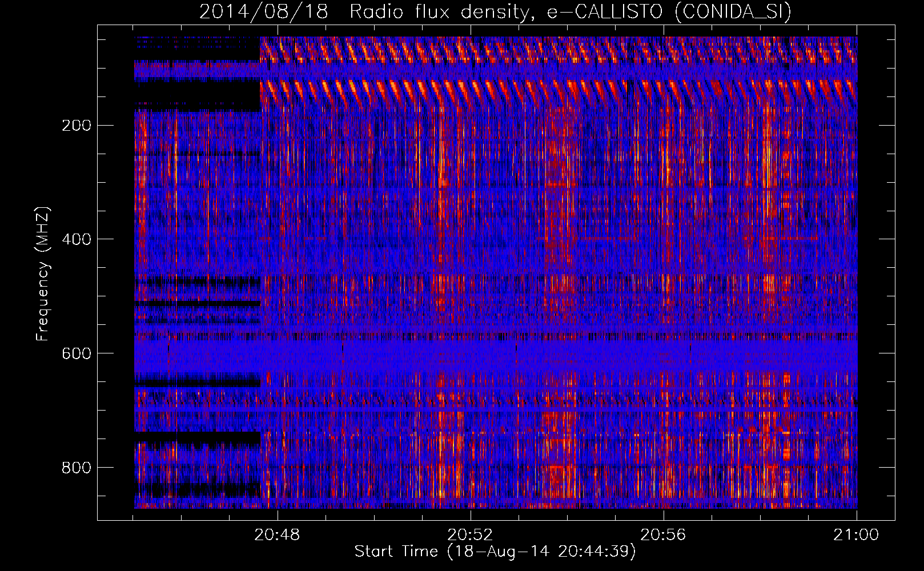924x571 pixels.
Task: Click the 200 frequency tick label
Action: click(77, 125)
